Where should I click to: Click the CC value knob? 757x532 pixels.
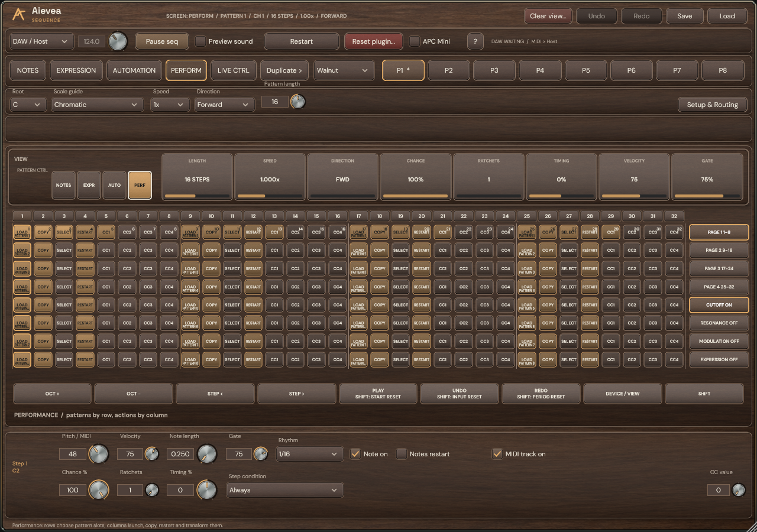(739, 490)
